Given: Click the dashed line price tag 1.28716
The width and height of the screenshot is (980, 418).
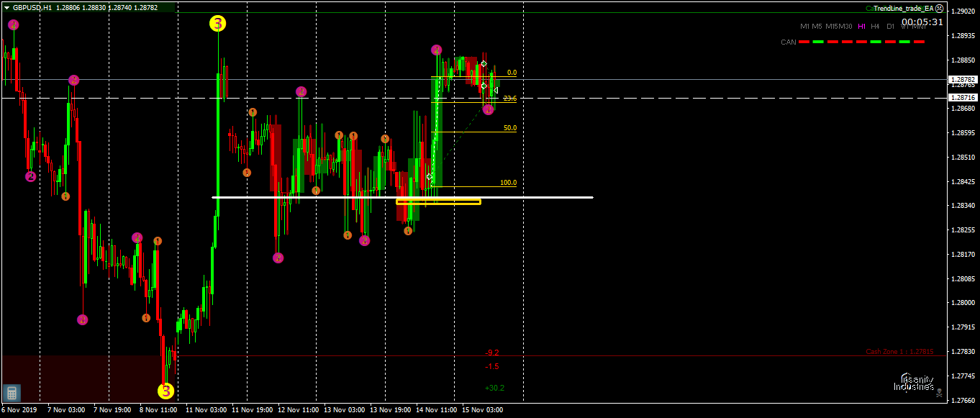Looking at the screenshot, I should coord(963,97).
